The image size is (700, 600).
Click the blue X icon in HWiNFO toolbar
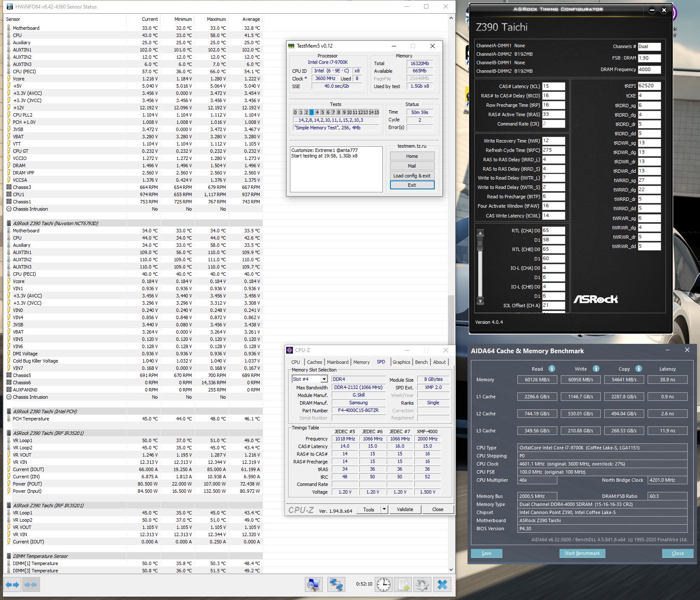coord(442,584)
